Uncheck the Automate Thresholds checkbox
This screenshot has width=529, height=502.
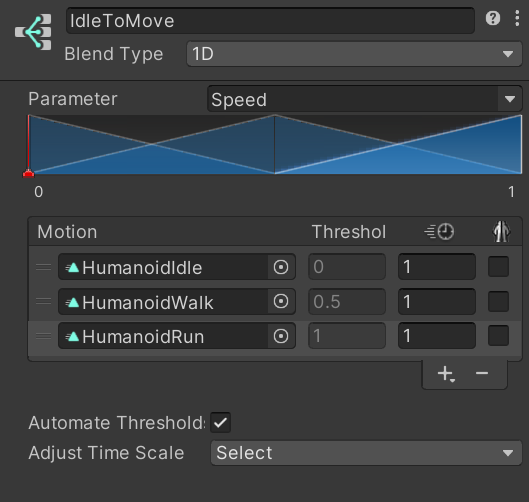point(220,422)
